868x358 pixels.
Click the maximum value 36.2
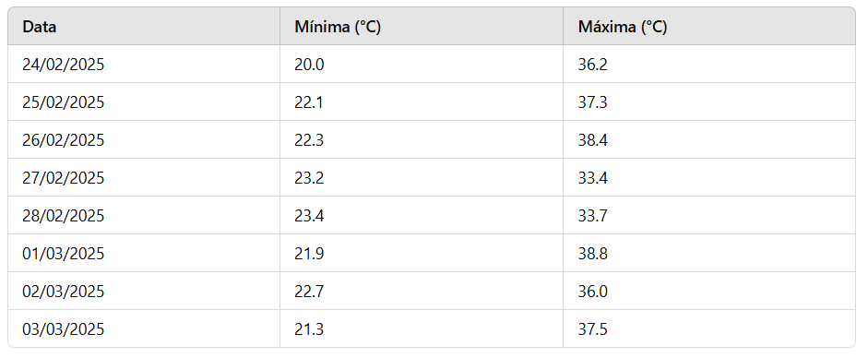point(593,65)
